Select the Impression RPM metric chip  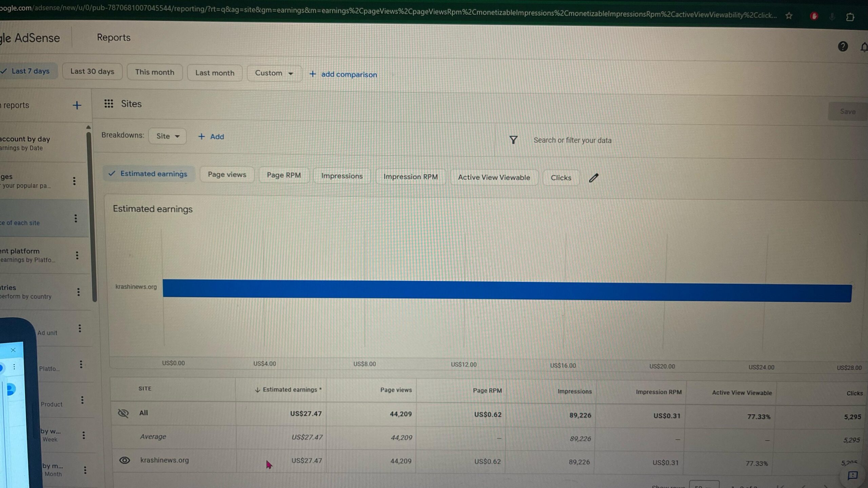411,177
